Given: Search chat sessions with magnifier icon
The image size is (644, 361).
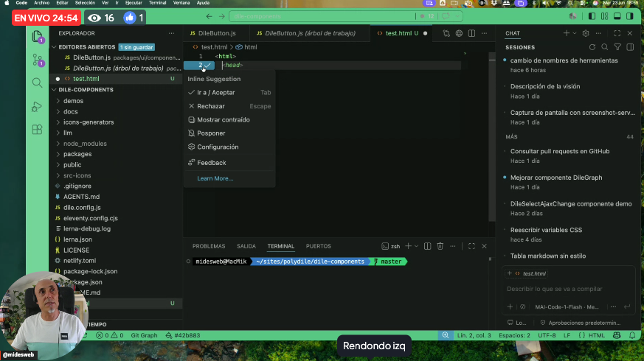Looking at the screenshot, I should coord(605,47).
